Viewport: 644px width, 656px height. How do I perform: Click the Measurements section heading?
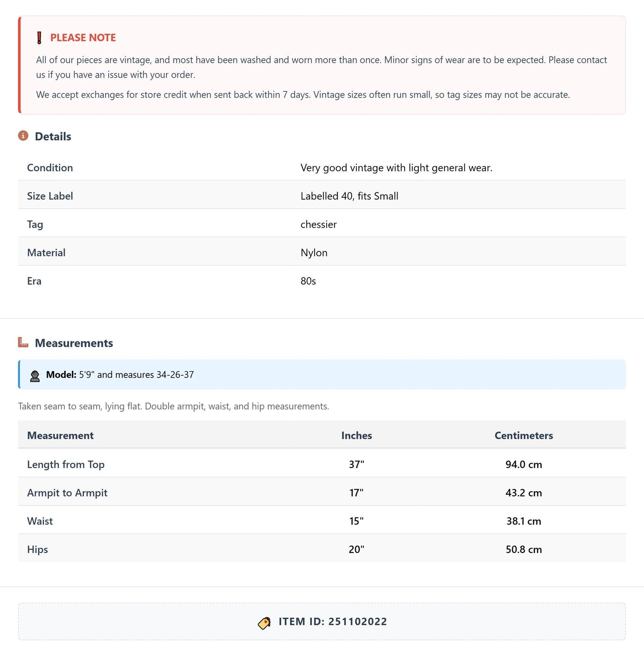(x=74, y=343)
